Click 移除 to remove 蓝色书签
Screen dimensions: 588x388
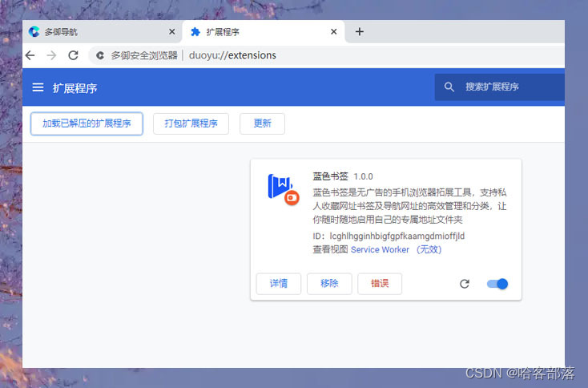[x=329, y=284]
